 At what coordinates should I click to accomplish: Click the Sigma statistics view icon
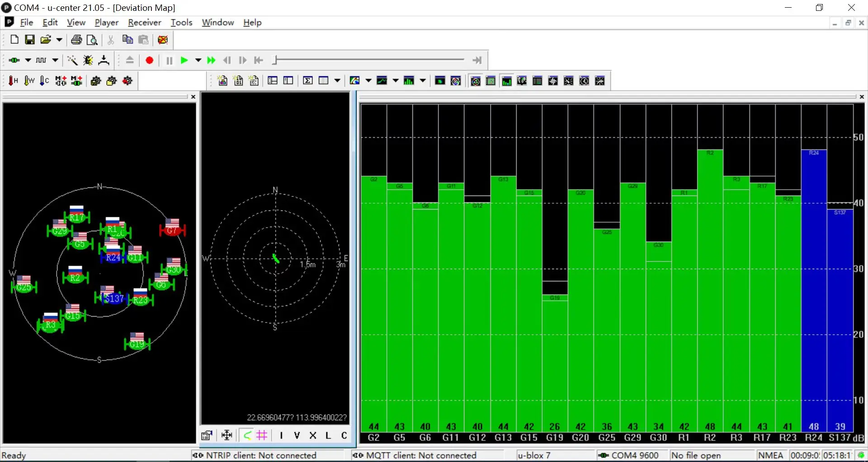(x=308, y=81)
